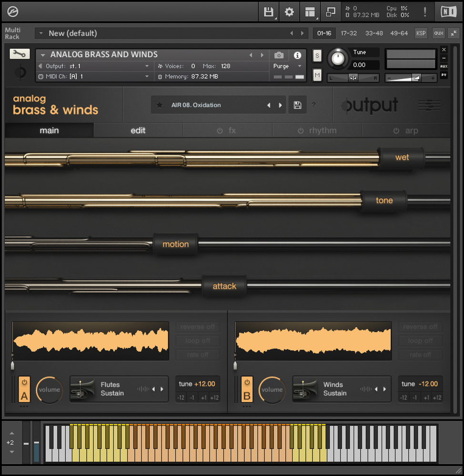Open the rhythm tab
The height and width of the screenshot is (476, 464).
(x=317, y=130)
